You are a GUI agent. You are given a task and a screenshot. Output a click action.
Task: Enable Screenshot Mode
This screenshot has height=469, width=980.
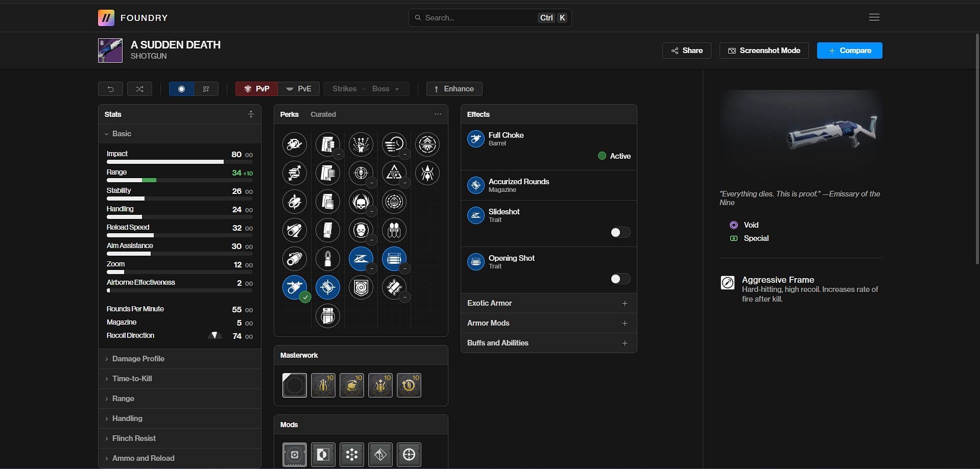tap(764, 51)
